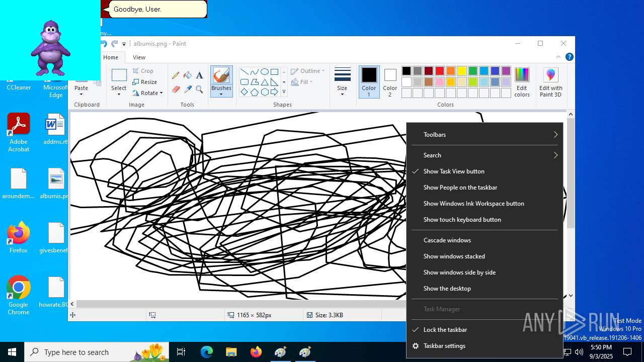Select the Text tool
This screenshot has width=644, height=362.
click(x=199, y=75)
